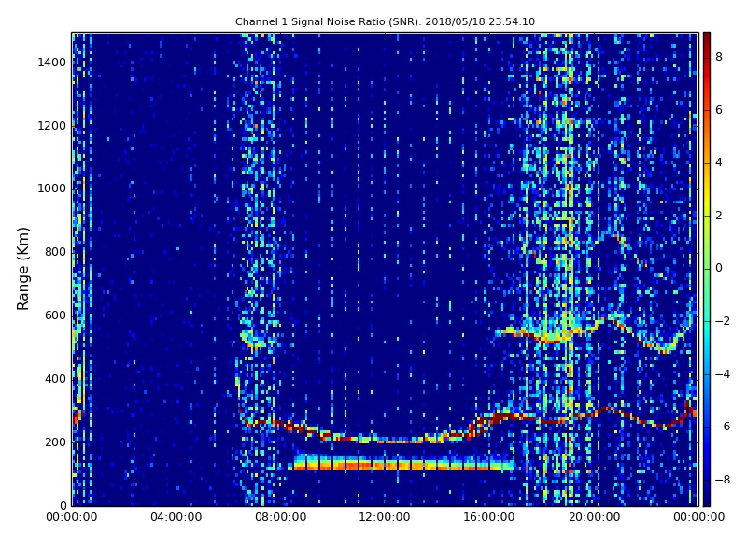Click the SNR colorbar strip
This screenshot has height=560, width=747.
(x=707, y=269)
